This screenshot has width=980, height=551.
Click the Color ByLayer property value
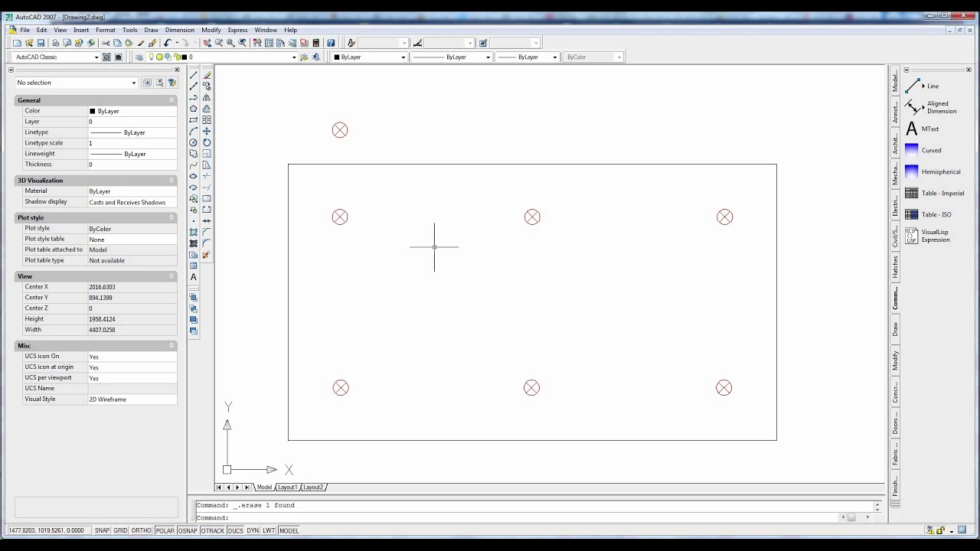(x=132, y=111)
